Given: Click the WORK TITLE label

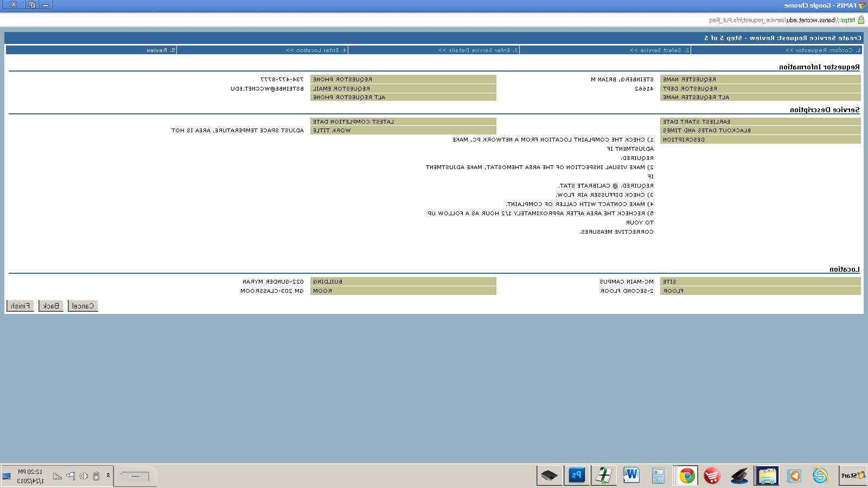Looking at the screenshot, I should tap(331, 130).
